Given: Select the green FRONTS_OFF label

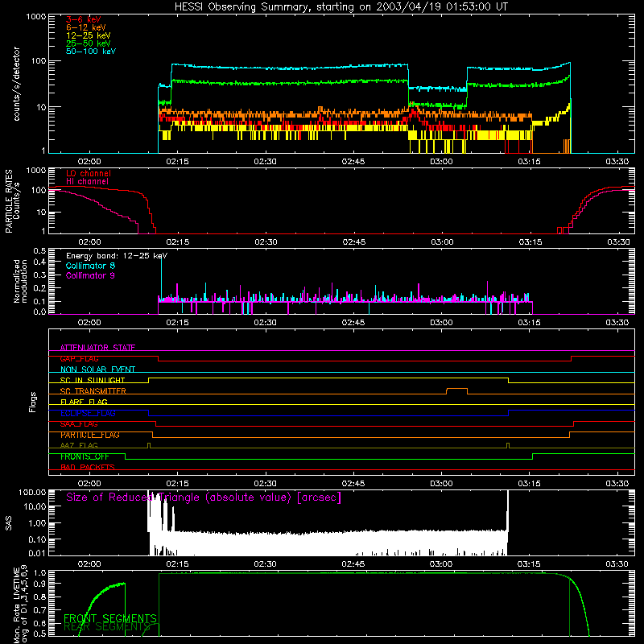Looking at the screenshot, I should [x=85, y=456].
